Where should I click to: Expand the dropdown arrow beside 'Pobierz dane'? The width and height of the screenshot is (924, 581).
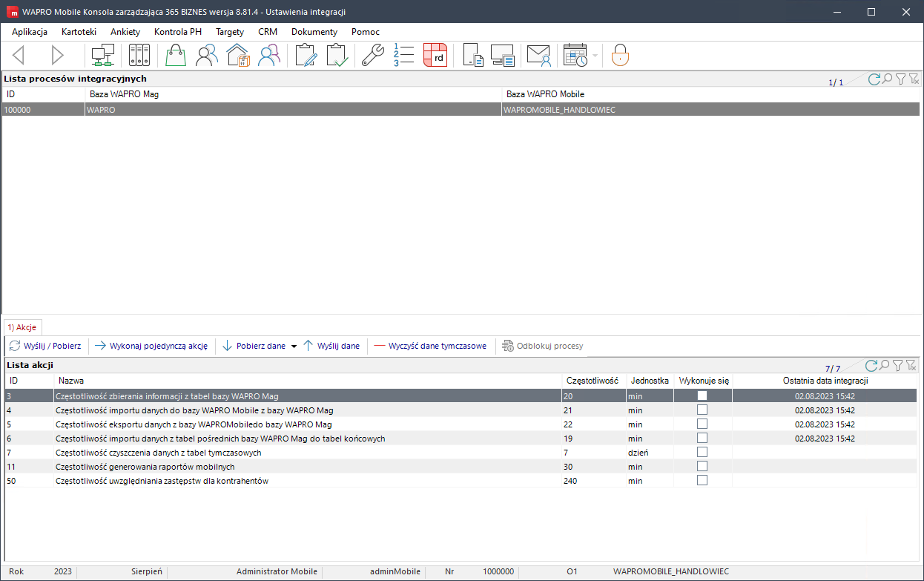pyautogui.click(x=294, y=347)
